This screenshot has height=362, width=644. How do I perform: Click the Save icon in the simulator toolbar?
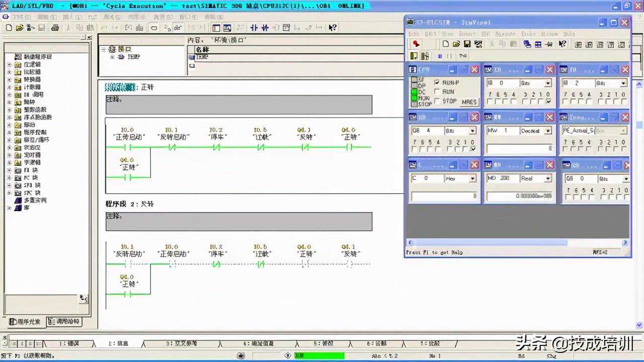(467, 44)
